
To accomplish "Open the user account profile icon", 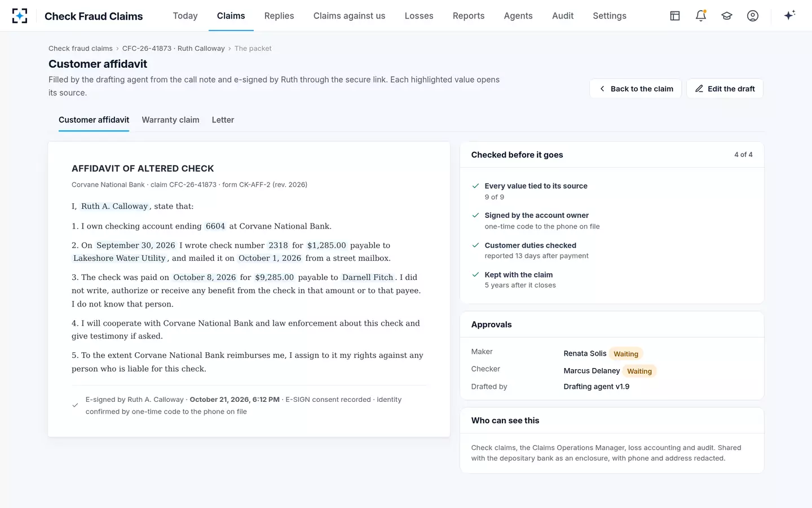I will [753, 16].
